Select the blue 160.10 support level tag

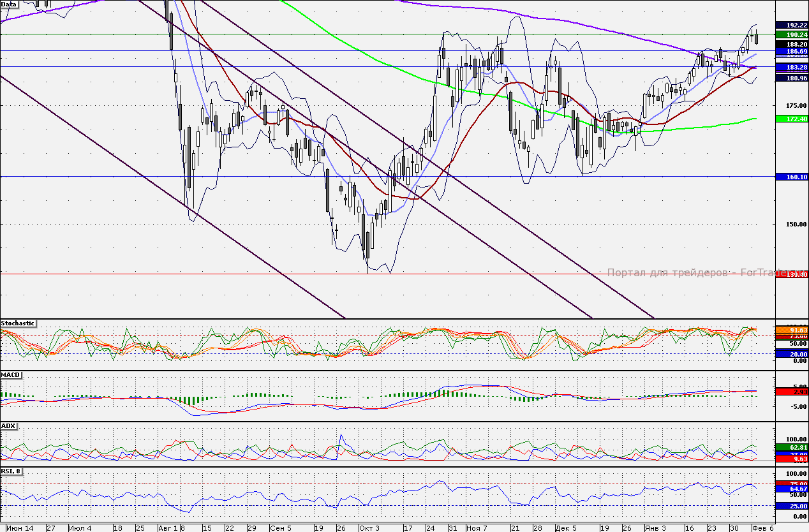pyautogui.click(x=792, y=177)
